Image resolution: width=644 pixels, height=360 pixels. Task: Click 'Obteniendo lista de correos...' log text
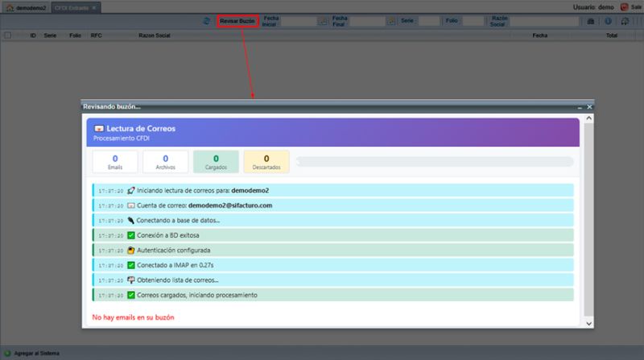pos(177,280)
